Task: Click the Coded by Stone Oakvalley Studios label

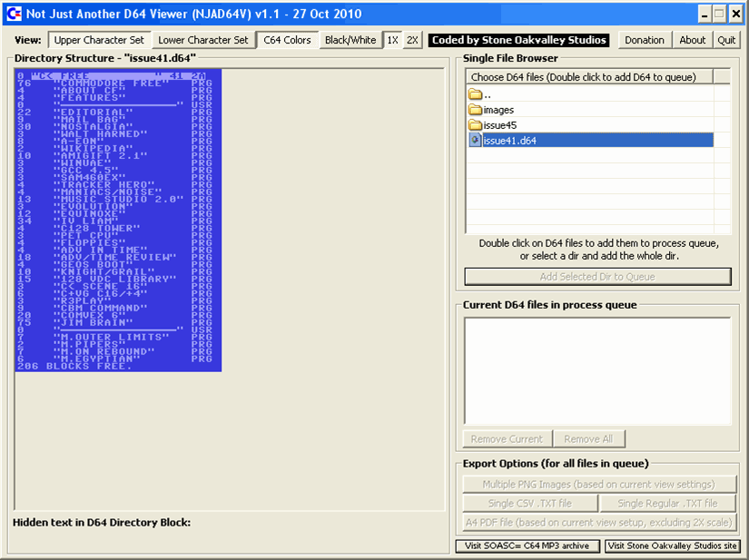Action: [x=519, y=40]
